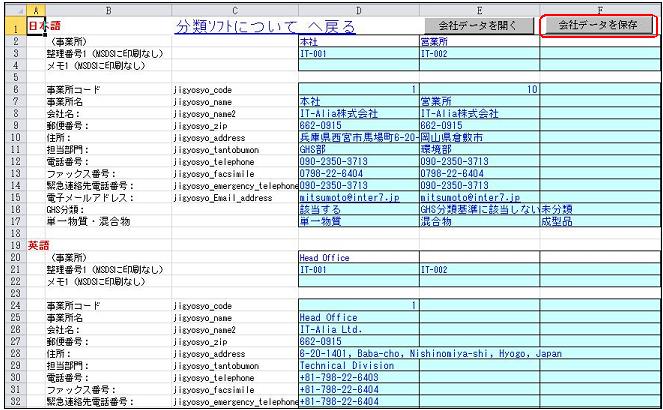Click the Head Office cell in row 20
Image resolution: width=663 pixels, height=410 pixels.
(359, 257)
